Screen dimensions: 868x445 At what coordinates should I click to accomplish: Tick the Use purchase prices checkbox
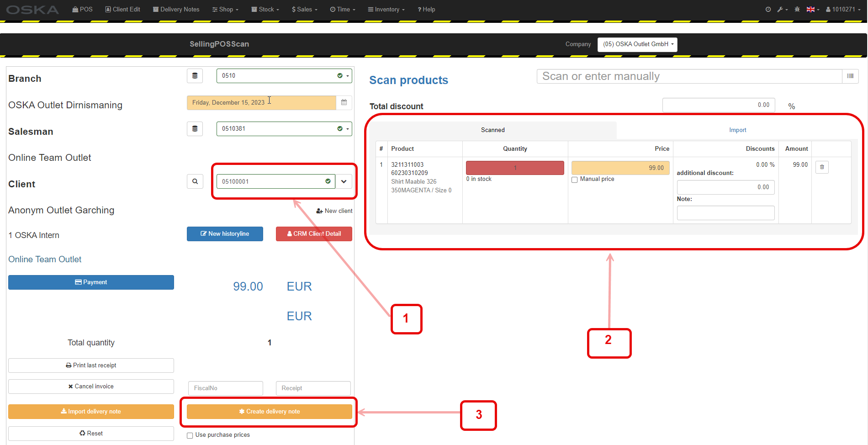tap(190, 435)
